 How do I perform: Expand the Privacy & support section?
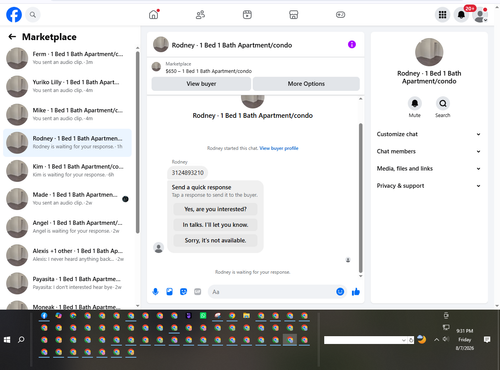(x=429, y=186)
